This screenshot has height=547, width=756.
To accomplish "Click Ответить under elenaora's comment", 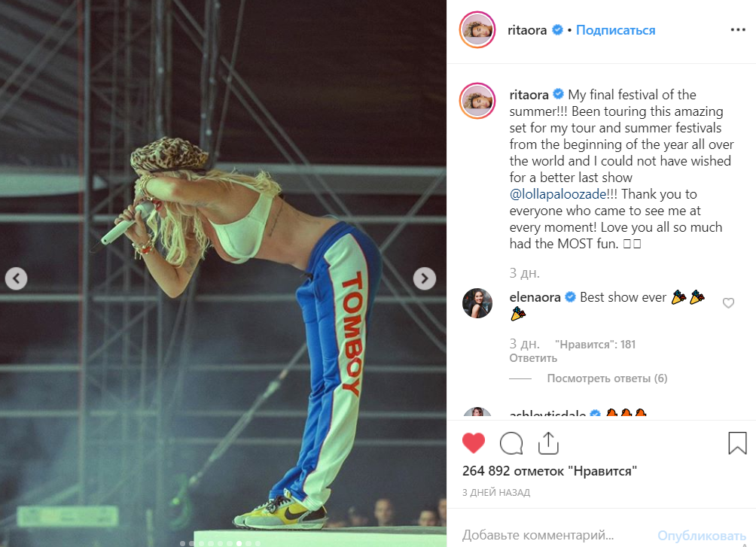I will click(x=533, y=358).
